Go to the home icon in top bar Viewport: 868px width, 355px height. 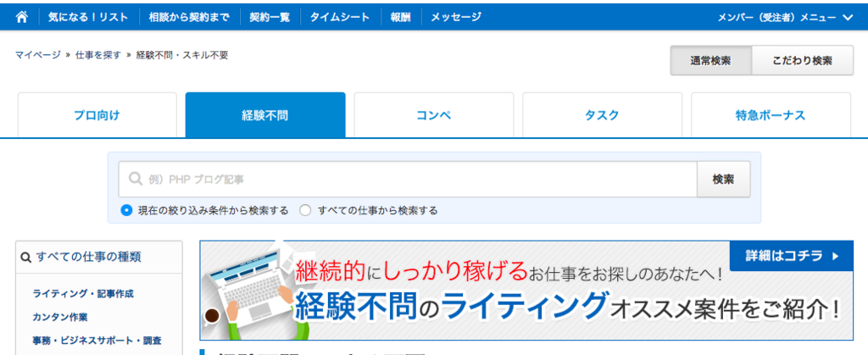pos(21,17)
